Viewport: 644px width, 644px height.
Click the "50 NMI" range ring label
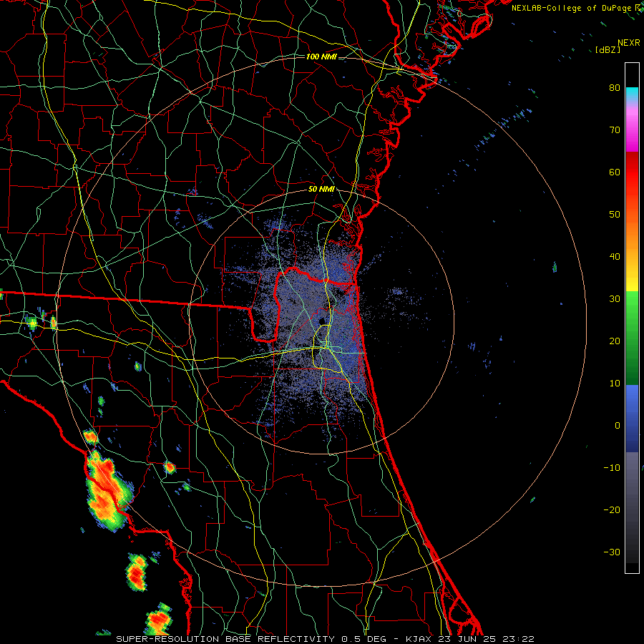click(321, 190)
